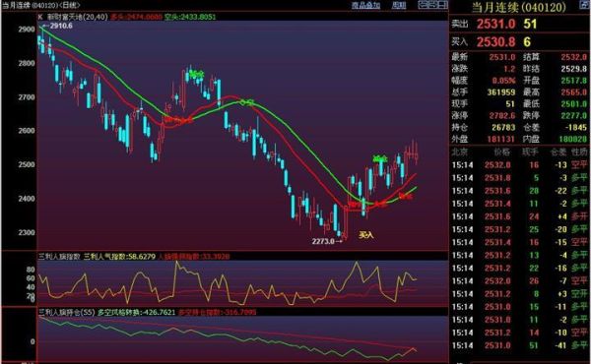The height and width of the screenshot is (364, 591).
Task: Select the K indicator label above the chart
Action: click(x=40, y=17)
